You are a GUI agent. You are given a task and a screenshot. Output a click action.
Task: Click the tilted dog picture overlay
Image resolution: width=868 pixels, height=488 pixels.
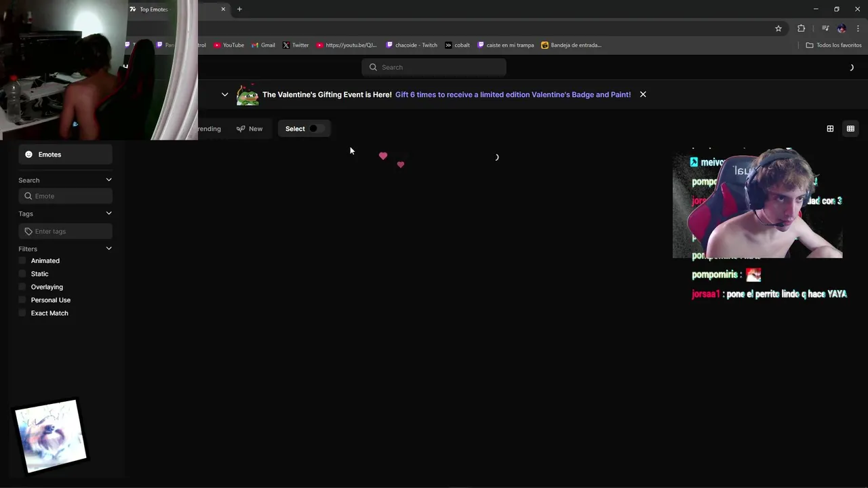(x=51, y=436)
